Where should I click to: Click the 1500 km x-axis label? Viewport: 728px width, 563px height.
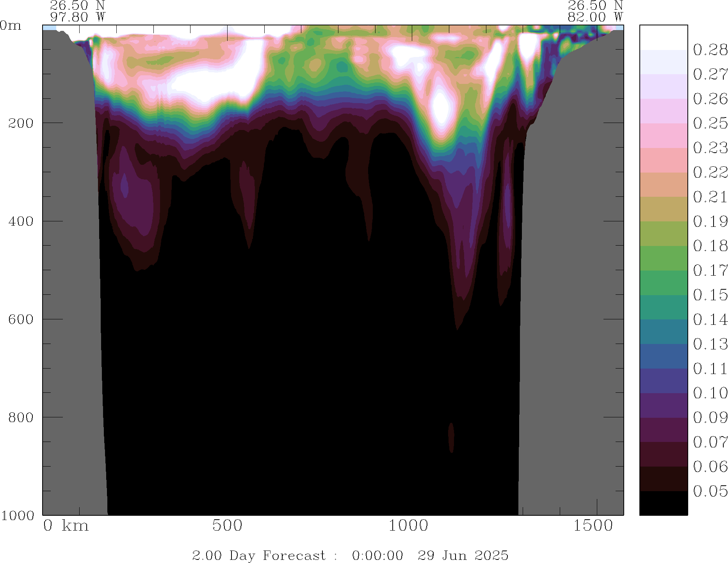click(x=593, y=526)
